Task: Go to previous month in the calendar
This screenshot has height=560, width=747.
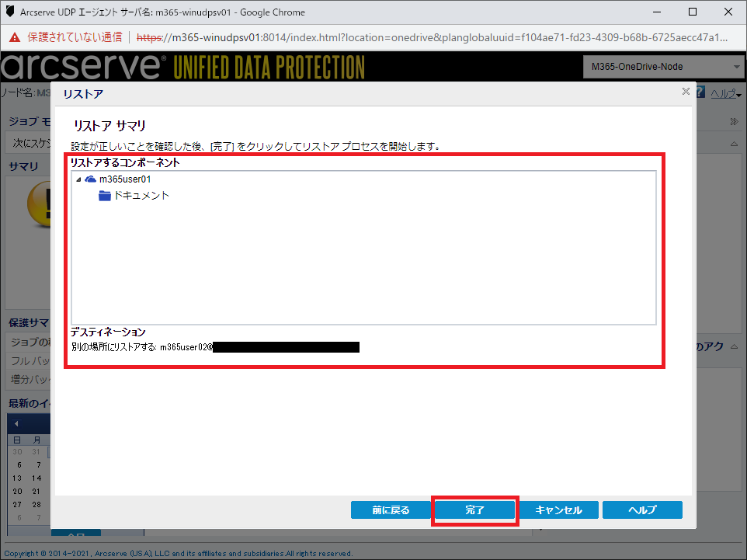Action: (x=16, y=423)
